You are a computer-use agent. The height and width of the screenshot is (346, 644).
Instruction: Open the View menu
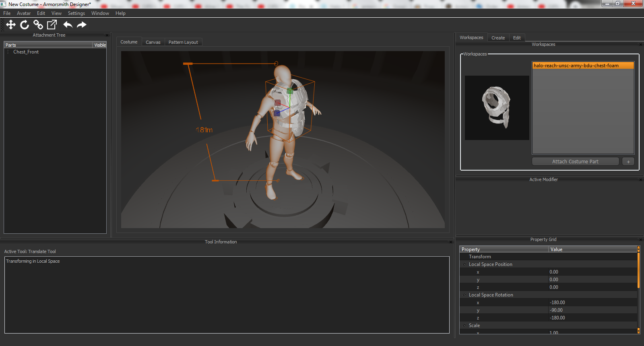(56, 13)
